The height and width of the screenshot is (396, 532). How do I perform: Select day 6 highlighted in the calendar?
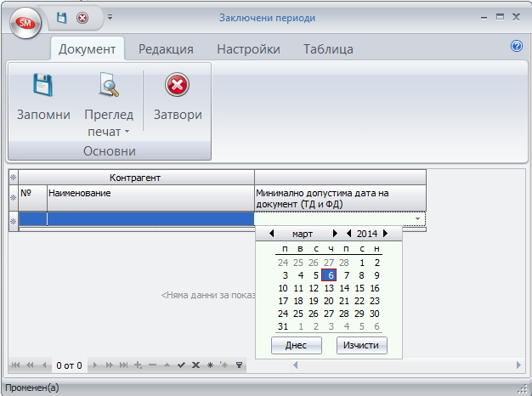tap(329, 275)
